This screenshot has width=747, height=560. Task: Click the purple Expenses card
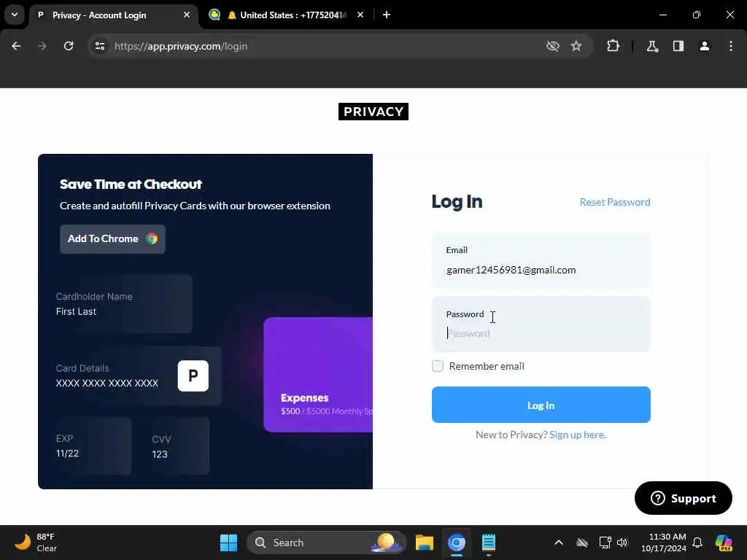pyautogui.click(x=318, y=375)
